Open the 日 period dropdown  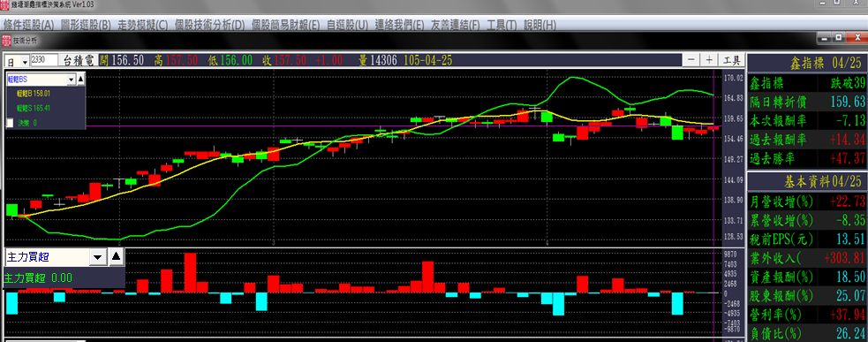(x=25, y=61)
